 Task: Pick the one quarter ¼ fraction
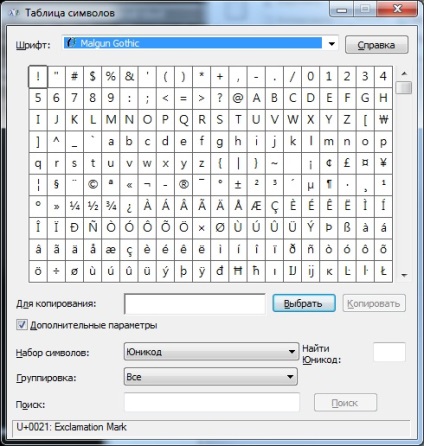[74, 206]
